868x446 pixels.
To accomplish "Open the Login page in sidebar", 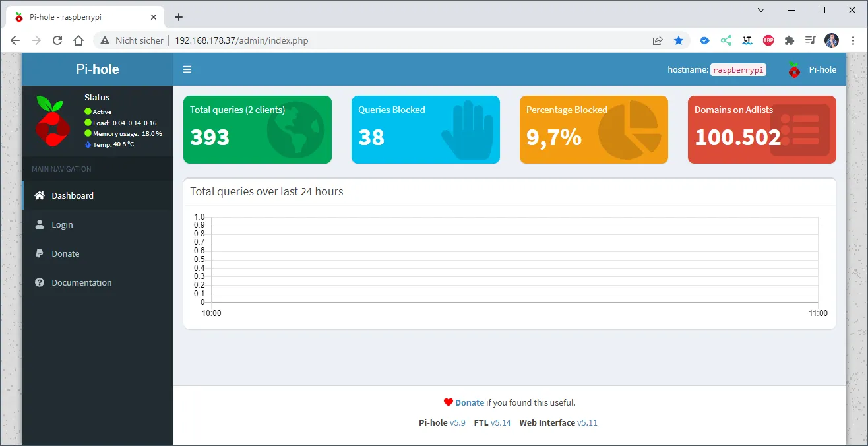I will [x=62, y=224].
